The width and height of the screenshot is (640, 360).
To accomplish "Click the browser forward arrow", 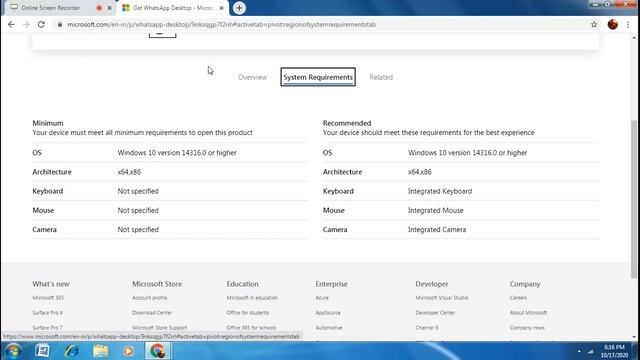I will (x=26, y=24).
